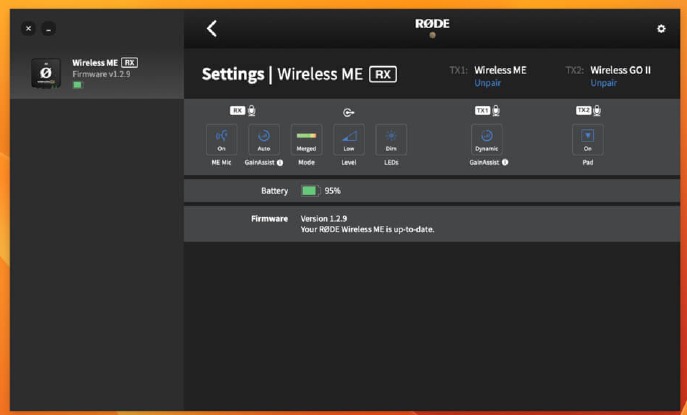This screenshot has height=415, width=687.
Task: Select Wireless ME RX device in sidebar
Action: 97,74
